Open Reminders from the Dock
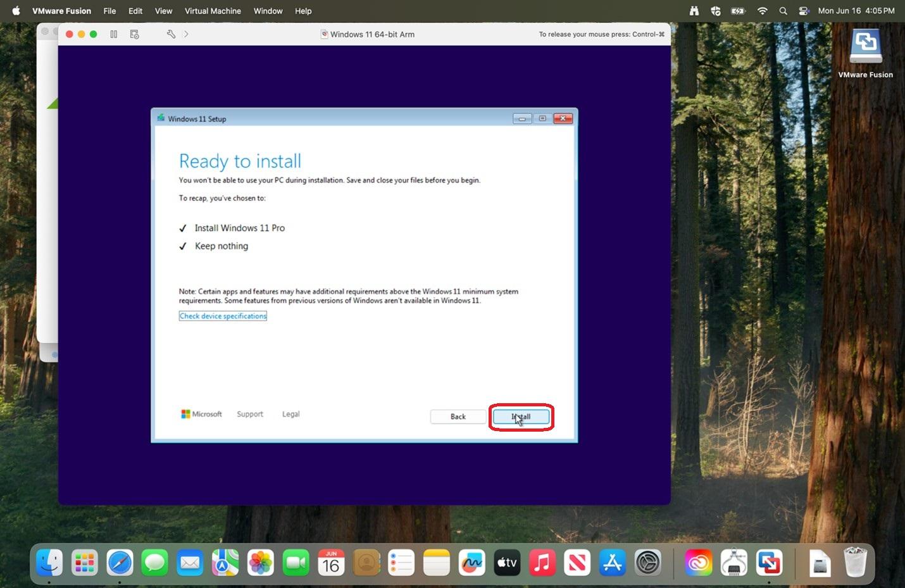This screenshot has width=905, height=588. (401, 562)
